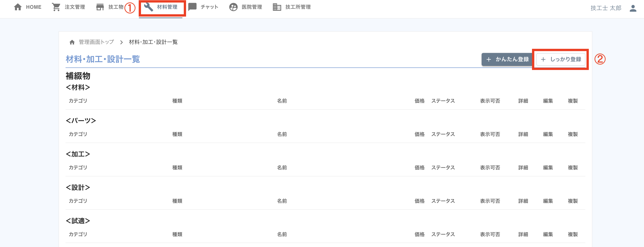Image resolution: width=644 pixels, height=247 pixels.
Task: Click the 技工士 太郎 username
Action: [606, 8]
